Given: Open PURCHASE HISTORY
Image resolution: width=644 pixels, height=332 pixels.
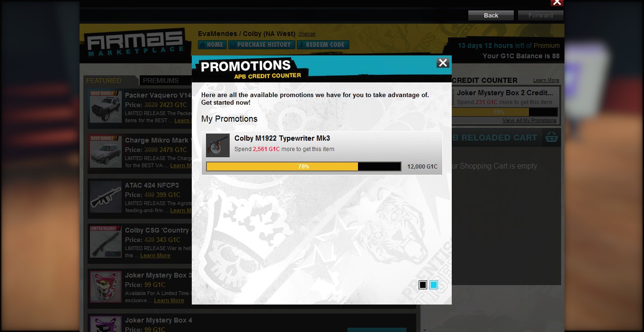Looking at the screenshot, I should pos(261,45).
